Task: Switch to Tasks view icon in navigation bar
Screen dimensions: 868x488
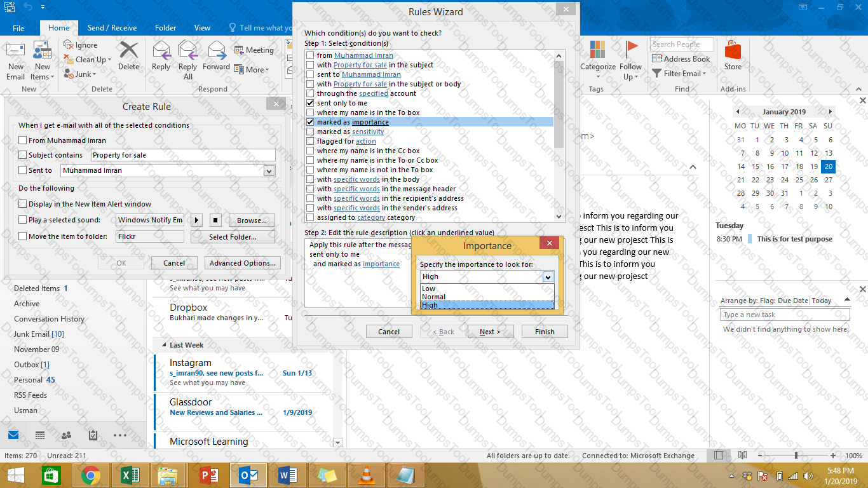Action: 93,435
